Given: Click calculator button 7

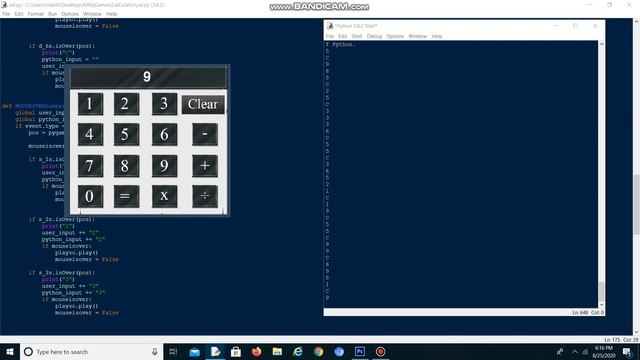Looking at the screenshot, I should [x=90, y=166].
